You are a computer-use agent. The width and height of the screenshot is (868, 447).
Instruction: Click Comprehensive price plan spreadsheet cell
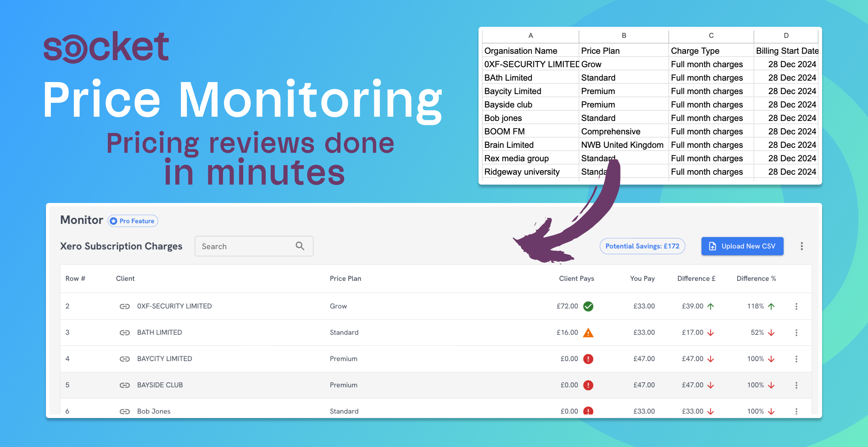point(624,132)
